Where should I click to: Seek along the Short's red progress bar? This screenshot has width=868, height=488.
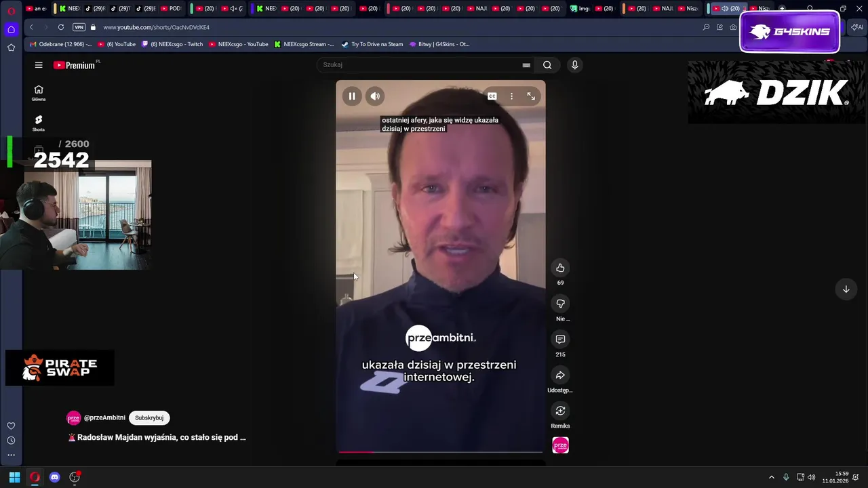(441, 451)
